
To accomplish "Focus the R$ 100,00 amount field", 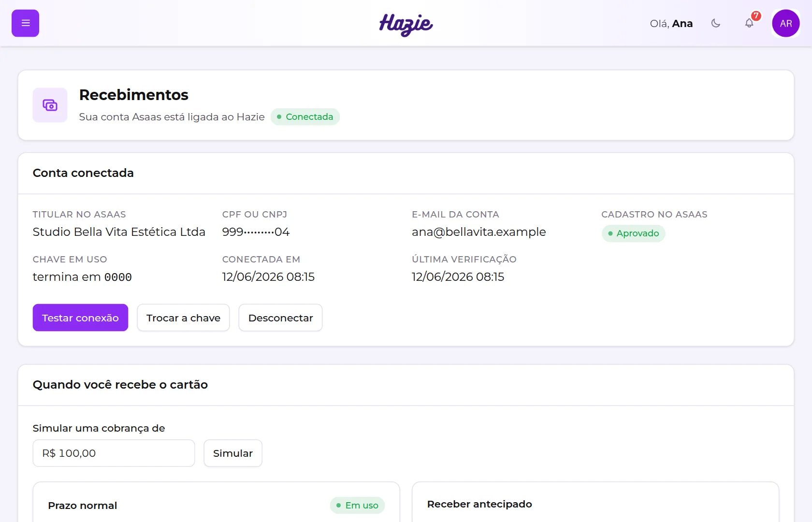I will point(114,453).
